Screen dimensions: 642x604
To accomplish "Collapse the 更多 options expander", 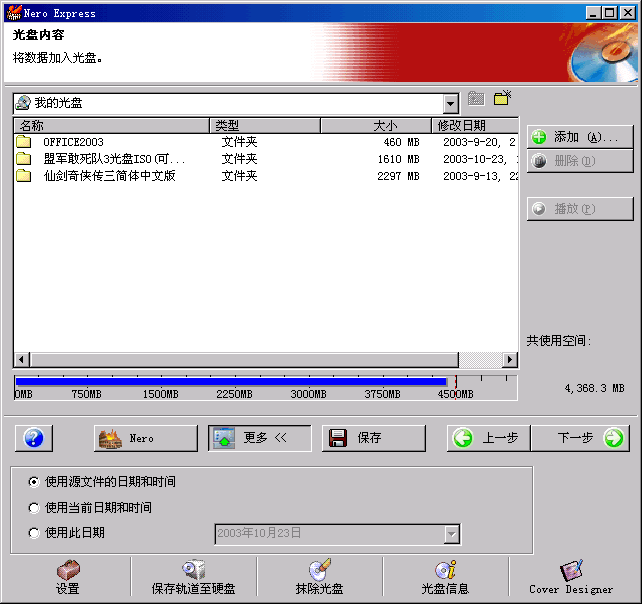I will tap(260, 438).
